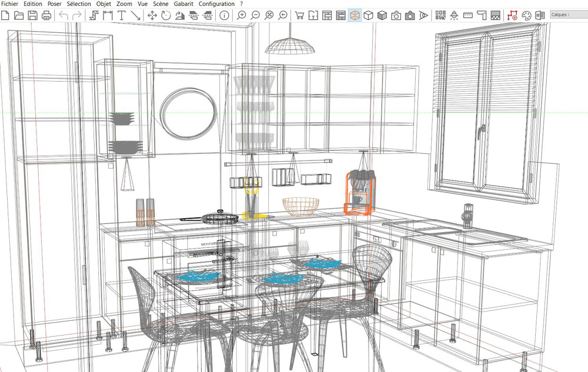Viewport: 588px width, 372px height.
Task: Click the shopping cart icon
Action: click(x=299, y=15)
